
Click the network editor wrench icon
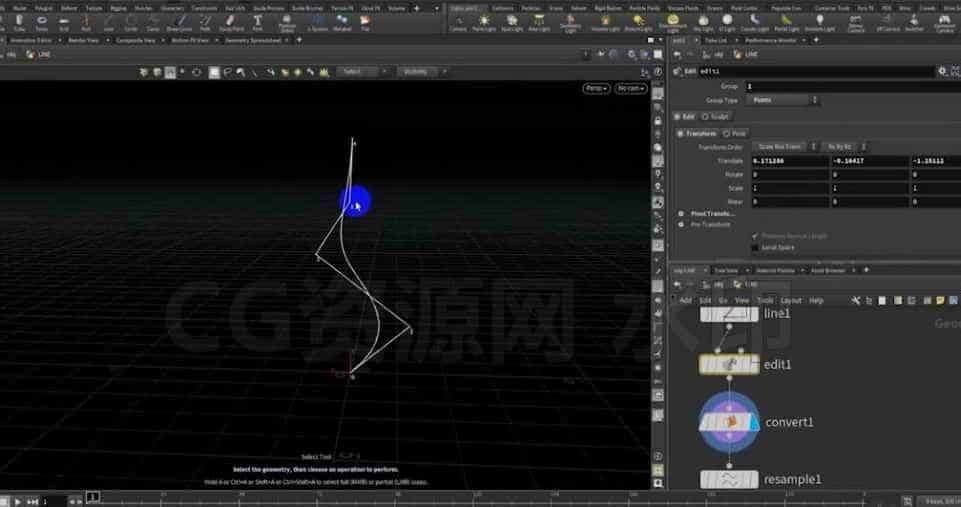click(856, 300)
